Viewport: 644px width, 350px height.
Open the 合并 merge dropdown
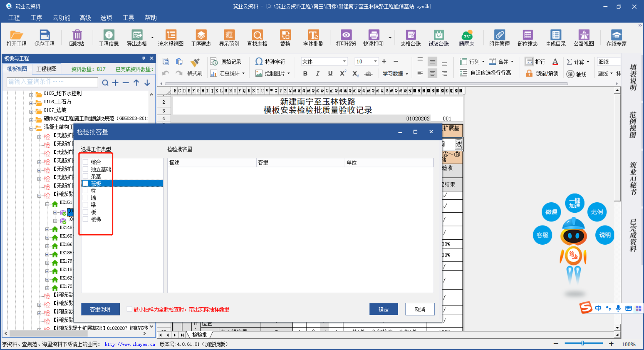point(512,62)
